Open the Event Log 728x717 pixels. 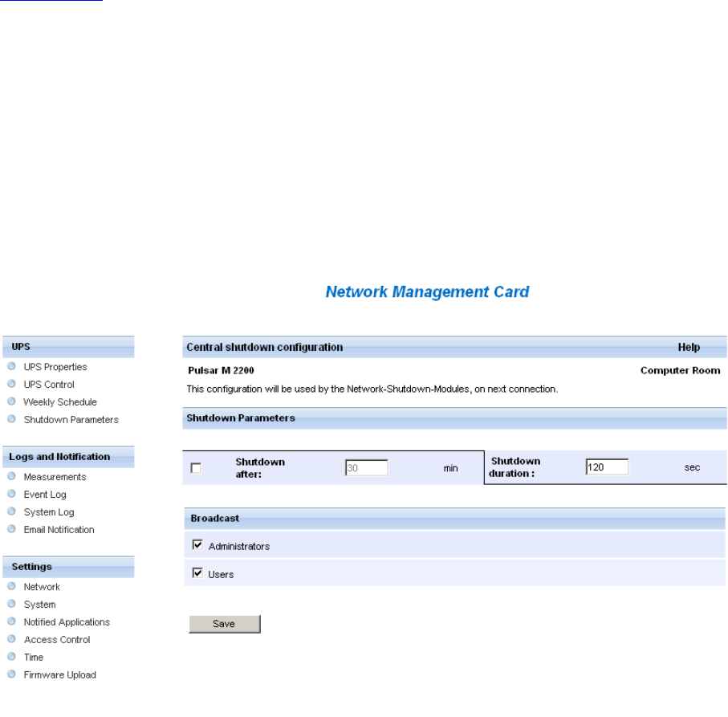click(x=45, y=495)
